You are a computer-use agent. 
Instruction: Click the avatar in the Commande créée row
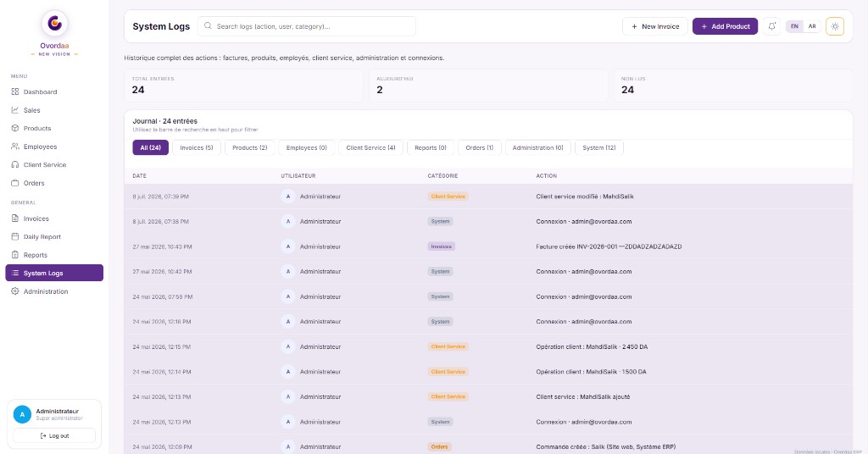(288, 447)
